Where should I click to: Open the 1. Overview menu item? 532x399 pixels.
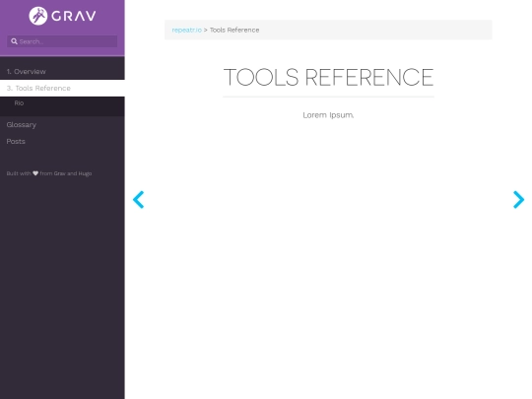coord(62,72)
